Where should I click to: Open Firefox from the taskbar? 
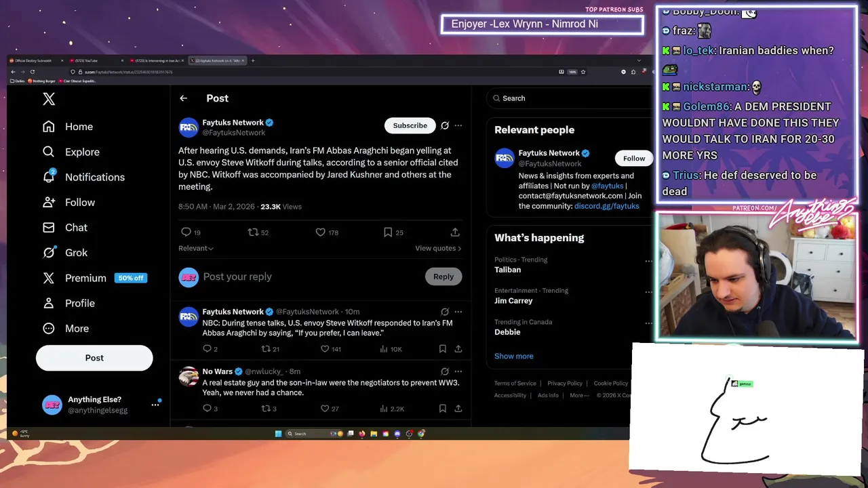pyautogui.click(x=362, y=434)
